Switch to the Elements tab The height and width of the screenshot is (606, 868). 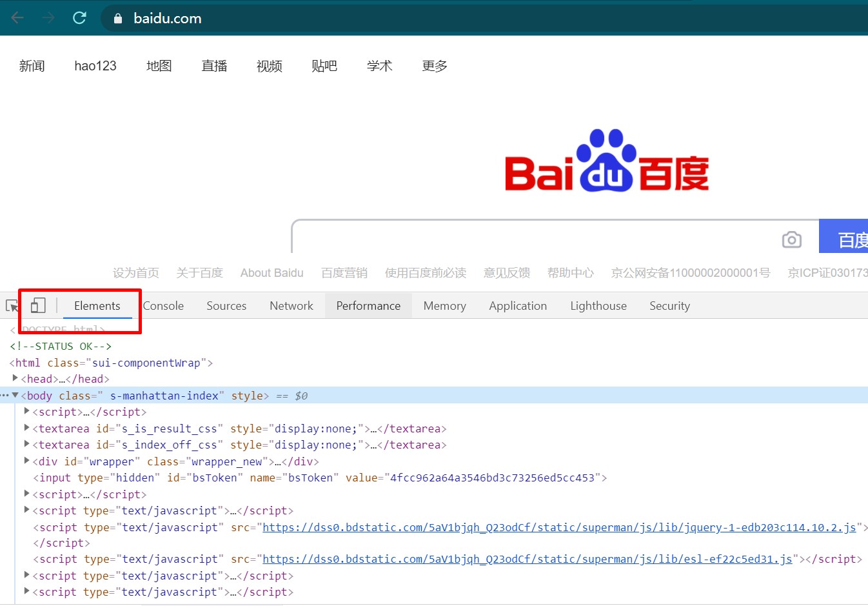(97, 306)
